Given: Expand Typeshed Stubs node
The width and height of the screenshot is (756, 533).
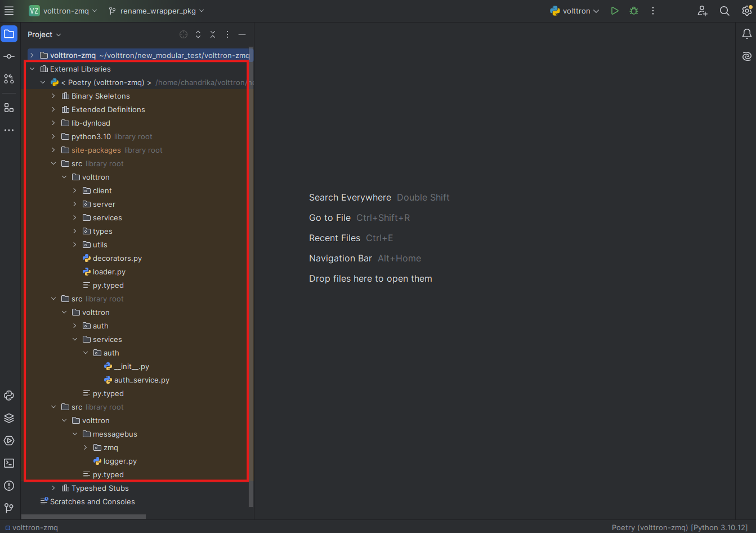Looking at the screenshot, I should point(53,488).
